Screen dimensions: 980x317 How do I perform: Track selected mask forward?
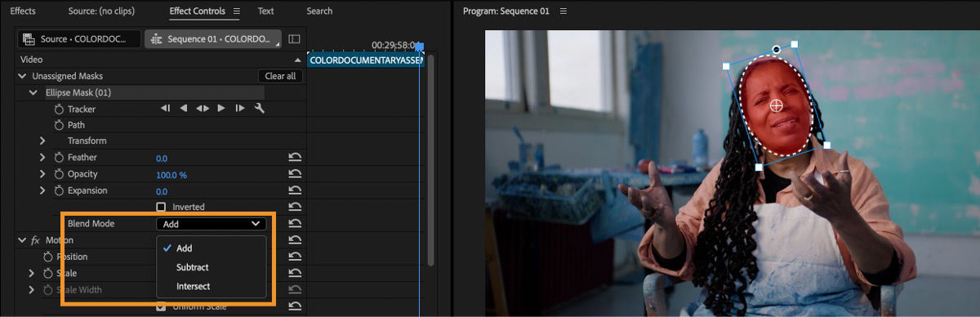point(221,109)
